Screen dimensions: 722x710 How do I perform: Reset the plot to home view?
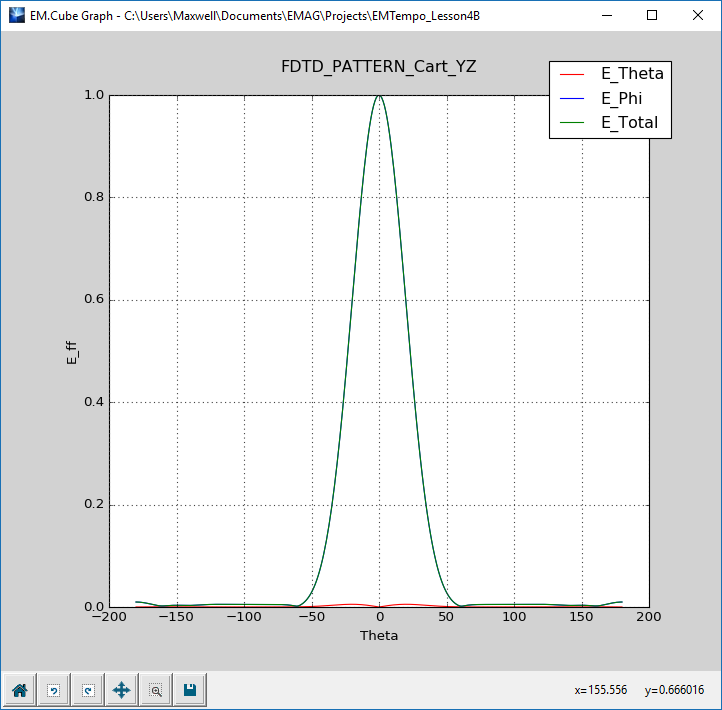pyautogui.click(x=19, y=689)
